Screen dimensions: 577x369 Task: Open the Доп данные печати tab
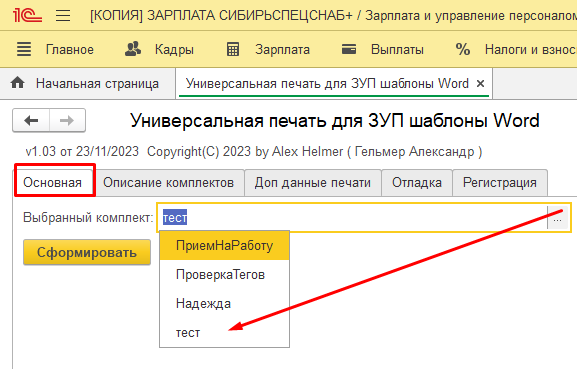tap(313, 182)
